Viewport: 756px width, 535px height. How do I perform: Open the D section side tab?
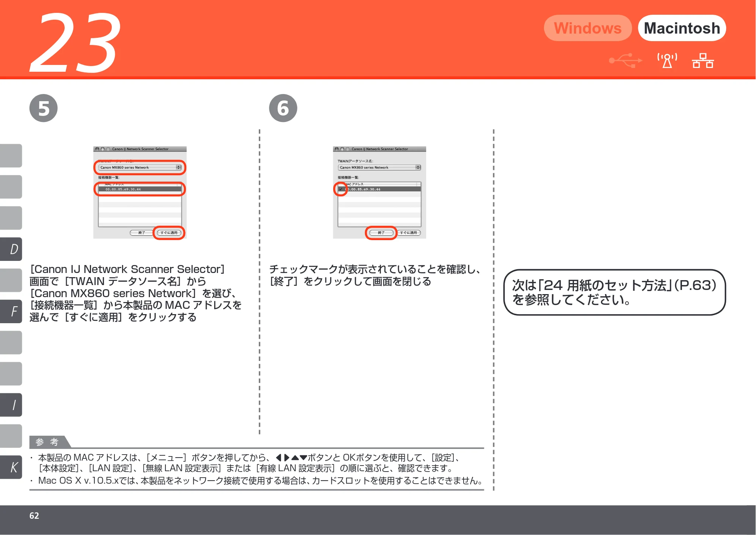tap(11, 249)
